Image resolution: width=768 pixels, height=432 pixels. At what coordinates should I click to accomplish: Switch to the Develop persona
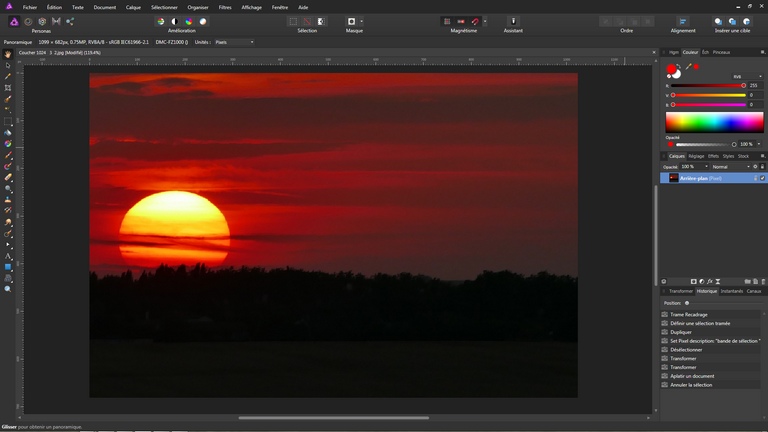[x=42, y=22]
